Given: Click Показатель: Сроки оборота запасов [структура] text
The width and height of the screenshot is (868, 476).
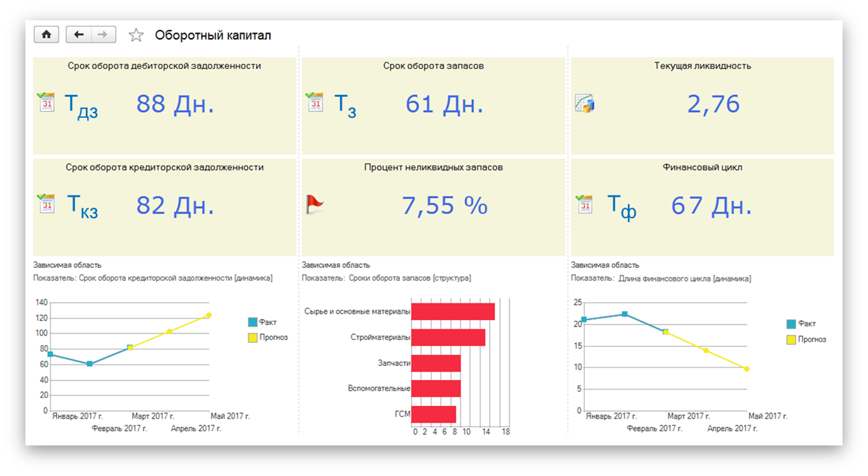Looking at the screenshot, I should (x=387, y=278).
